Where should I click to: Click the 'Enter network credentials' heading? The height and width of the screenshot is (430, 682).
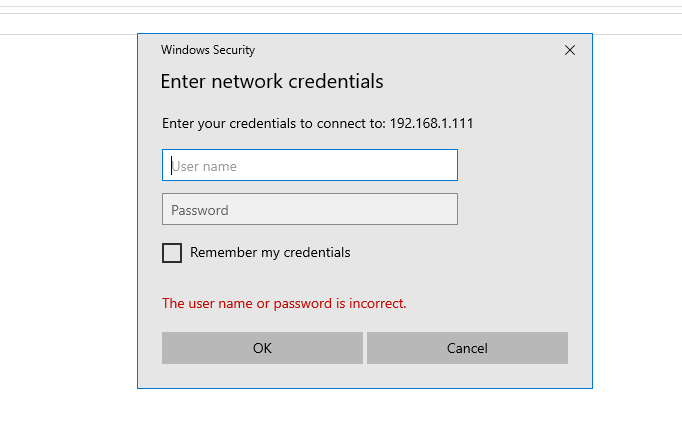272,82
